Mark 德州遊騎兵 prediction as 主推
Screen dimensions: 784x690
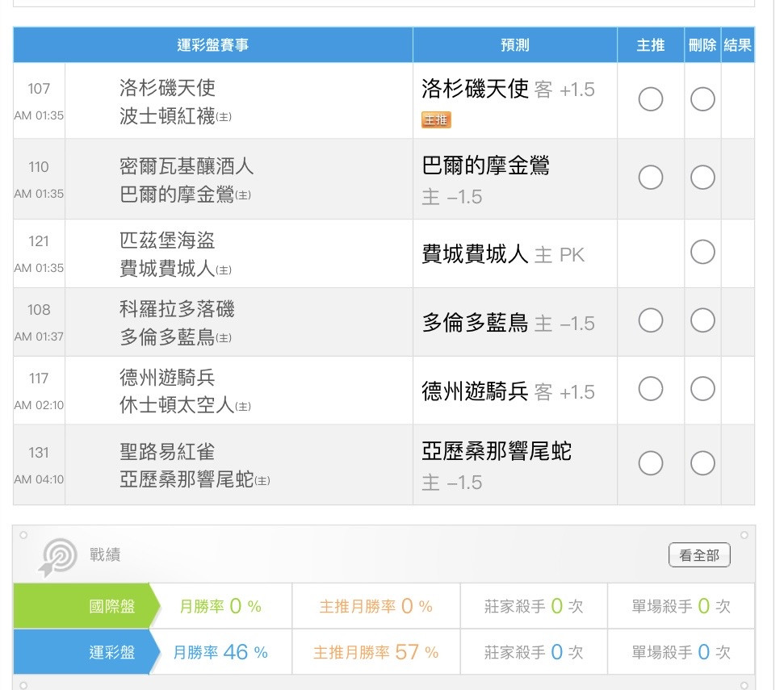(651, 390)
